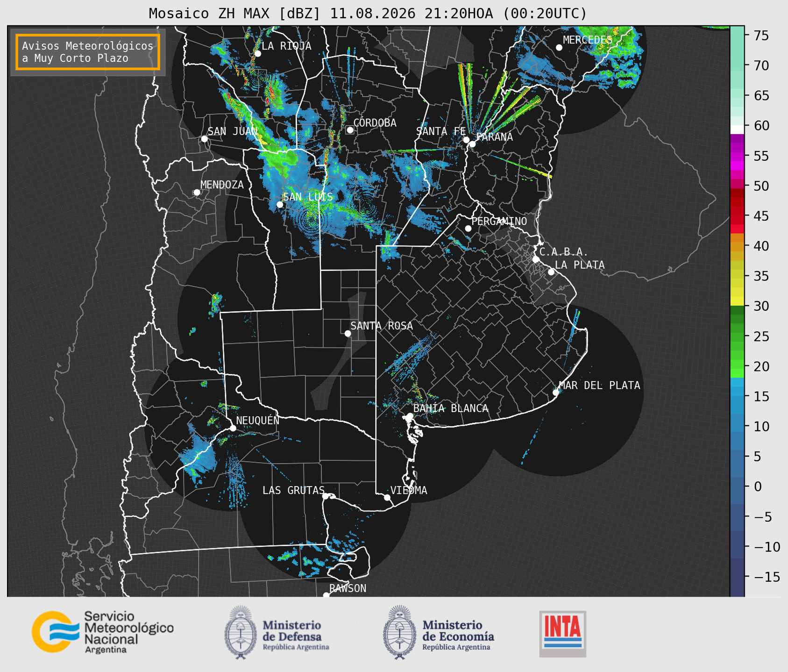This screenshot has height=672, width=788.
Task: Click the Mendoza city marker dot
Action: pyautogui.click(x=197, y=193)
